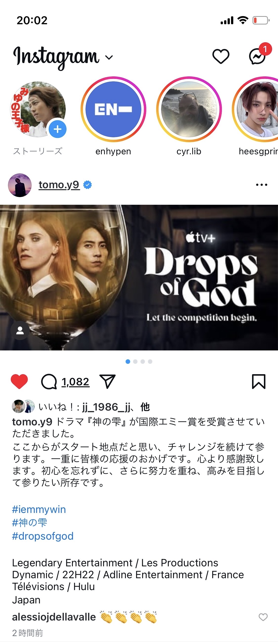The image size is (278, 644).
Task: Select the second carousel page dot
Action: click(135, 362)
